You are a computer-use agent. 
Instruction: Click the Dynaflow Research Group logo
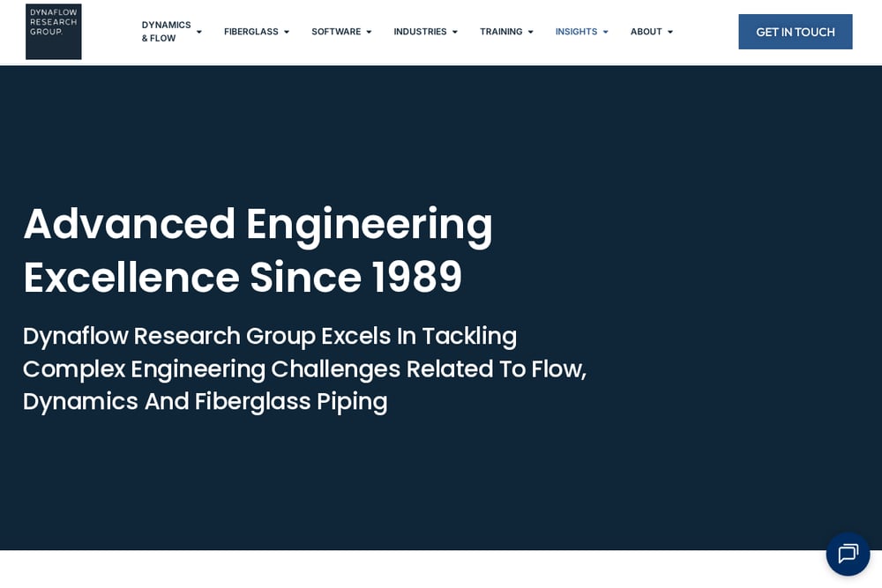coord(54,32)
